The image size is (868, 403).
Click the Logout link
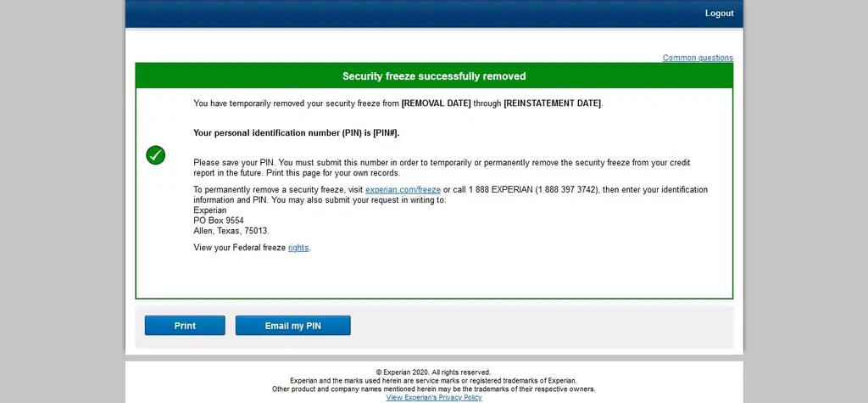(x=719, y=14)
